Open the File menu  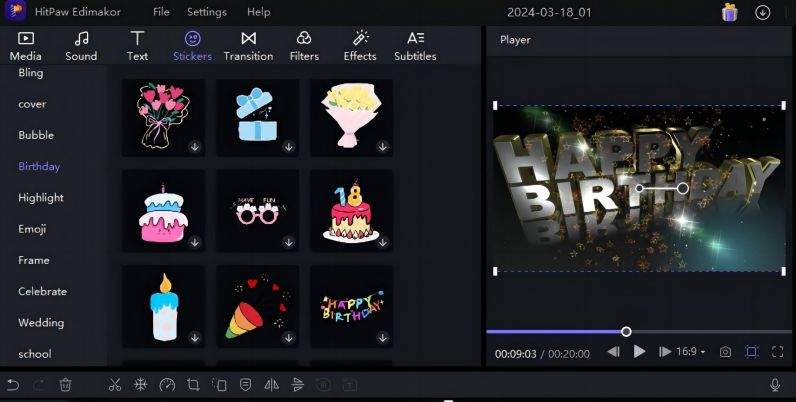161,12
